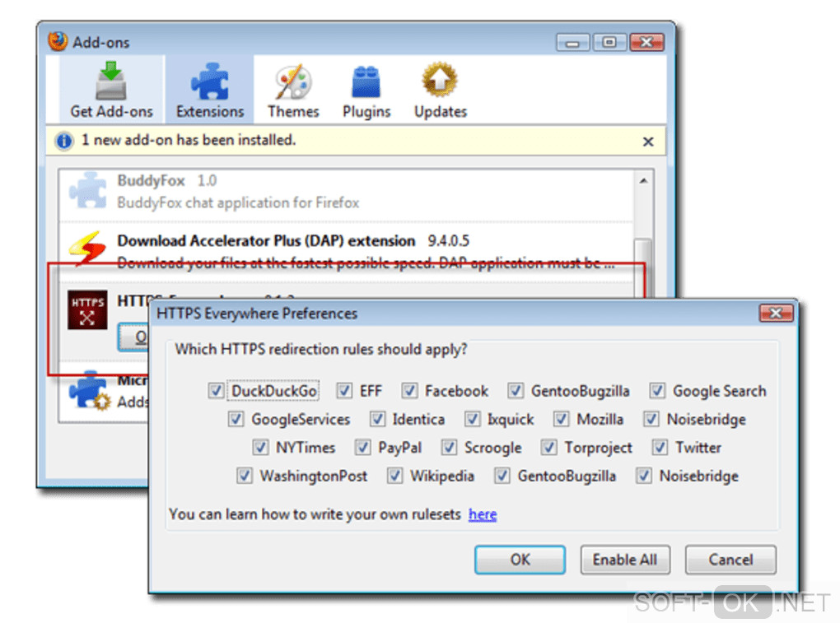Close the HTTPS Everywhere Preferences window
840x623 pixels.
coord(776,313)
